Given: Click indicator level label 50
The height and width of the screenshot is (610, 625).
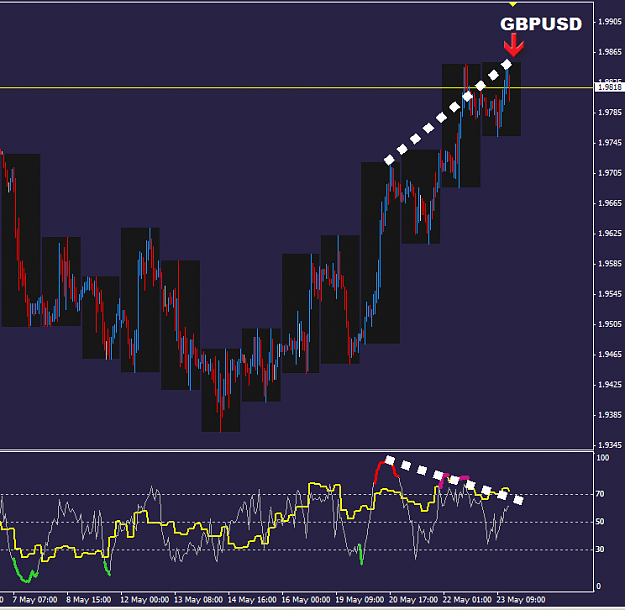Looking at the screenshot, I should coord(600,521).
